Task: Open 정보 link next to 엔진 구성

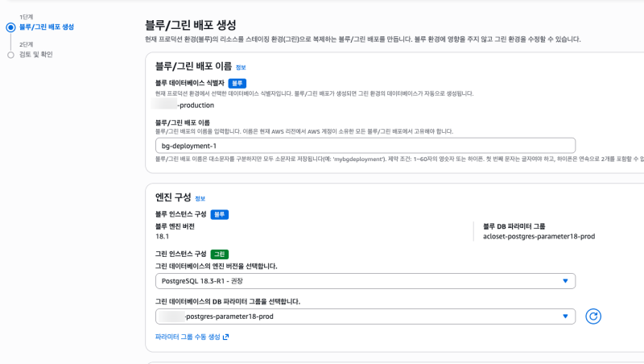Action: coord(200,198)
